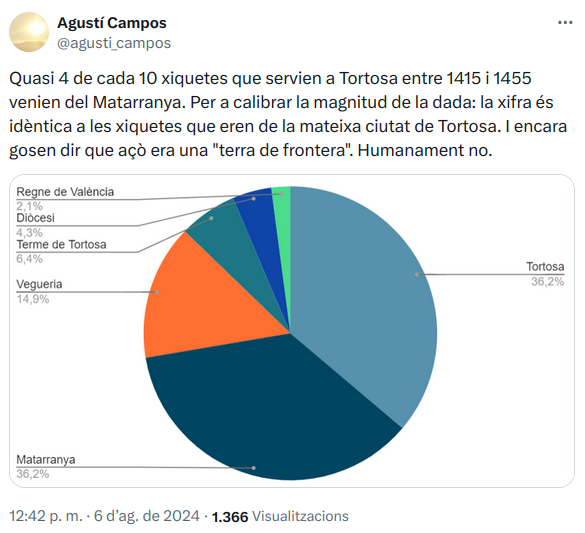Click the Tortosa 36,2% label
Viewport: 585px width, 533px height.
tap(545, 274)
